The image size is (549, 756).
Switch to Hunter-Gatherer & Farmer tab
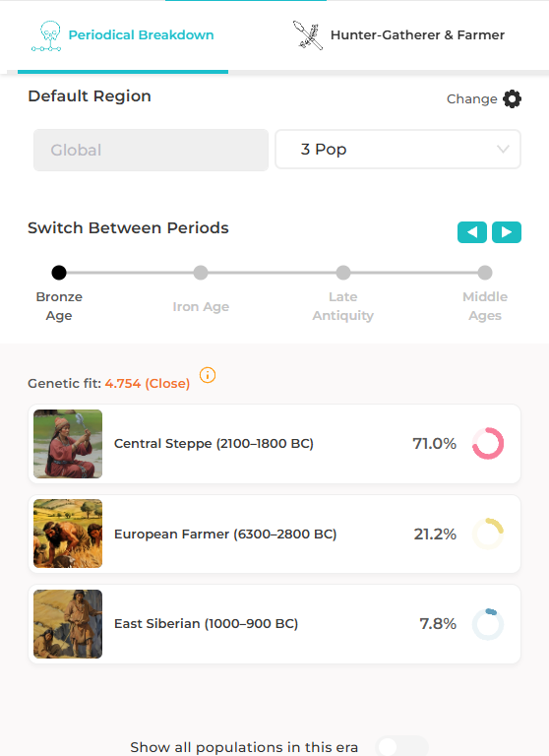coord(398,35)
